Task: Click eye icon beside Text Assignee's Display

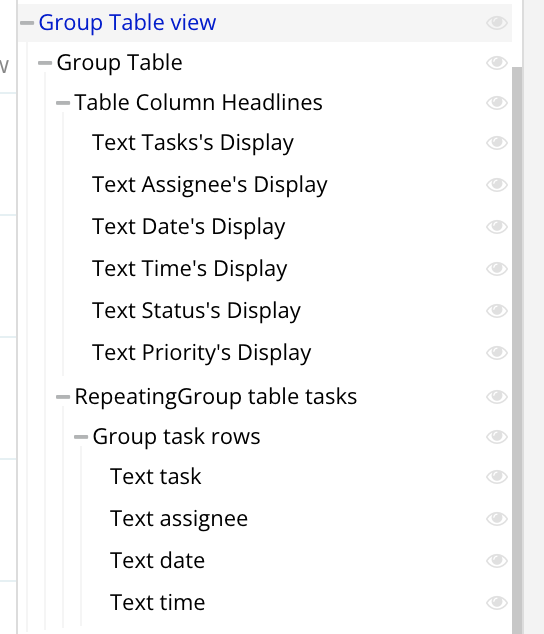Action: [x=497, y=185]
